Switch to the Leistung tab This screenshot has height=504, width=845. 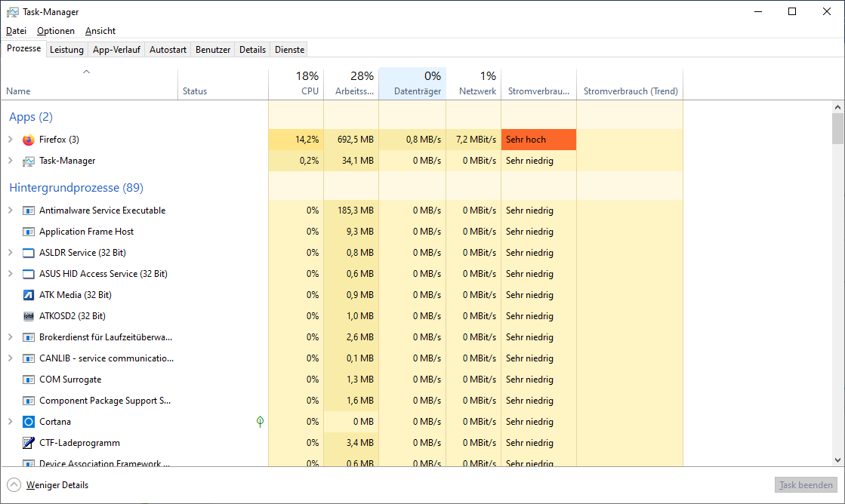(x=66, y=50)
